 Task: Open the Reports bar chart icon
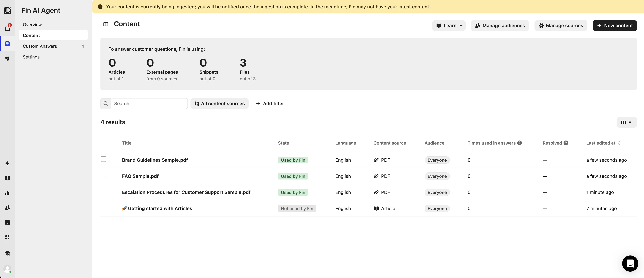coord(8,193)
